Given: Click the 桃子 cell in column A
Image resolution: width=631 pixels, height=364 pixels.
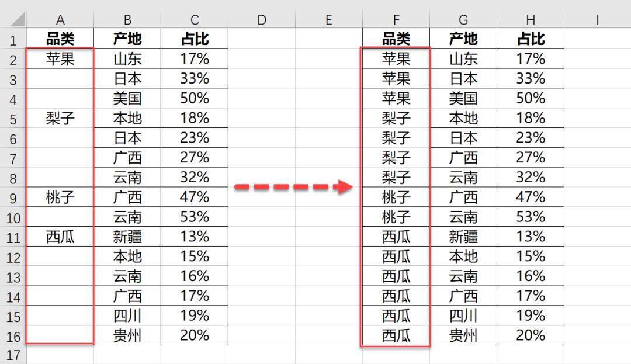Looking at the screenshot, I should click(60, 197).
